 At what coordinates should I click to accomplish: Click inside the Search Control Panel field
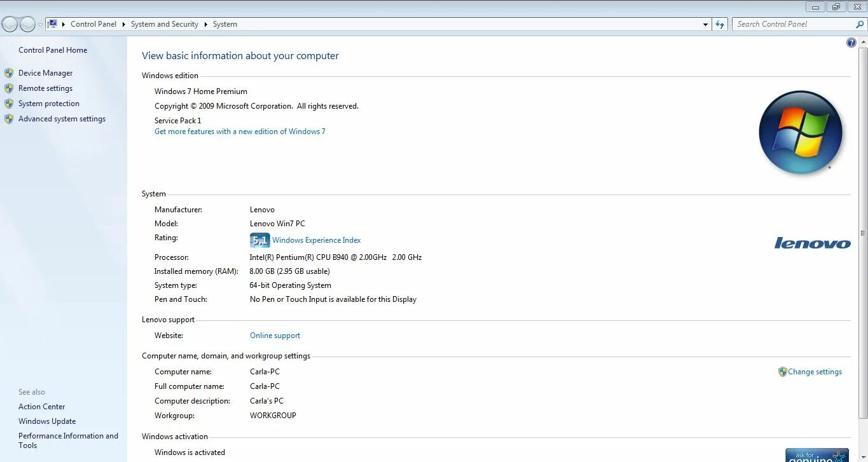point(792,24)
